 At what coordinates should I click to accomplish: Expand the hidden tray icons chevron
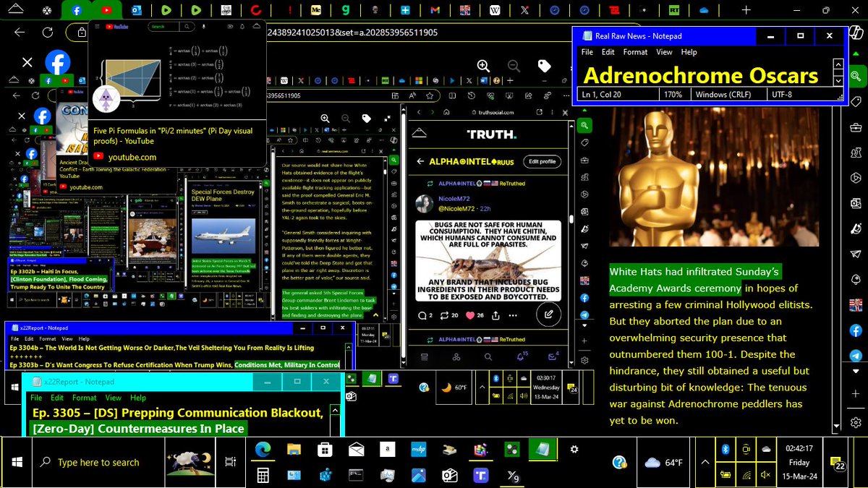tap(705, 462)
